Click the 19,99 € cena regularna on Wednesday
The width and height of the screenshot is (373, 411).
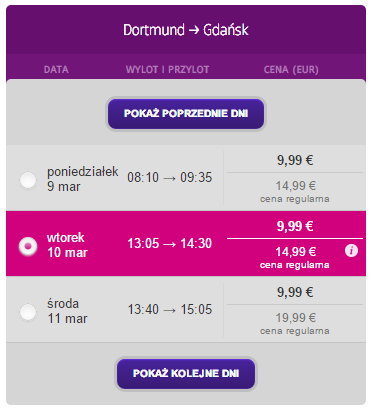[295, 323]
